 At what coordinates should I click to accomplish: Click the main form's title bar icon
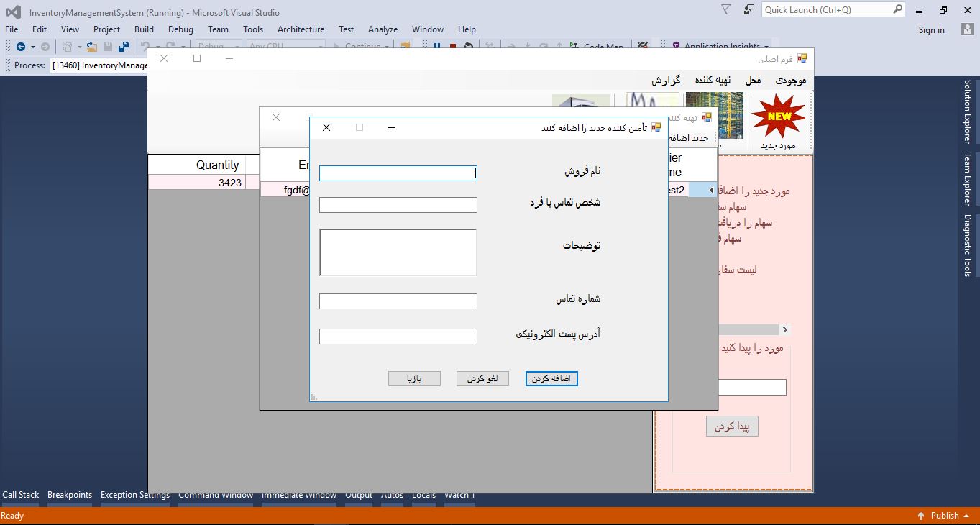[x=802, y=58]
